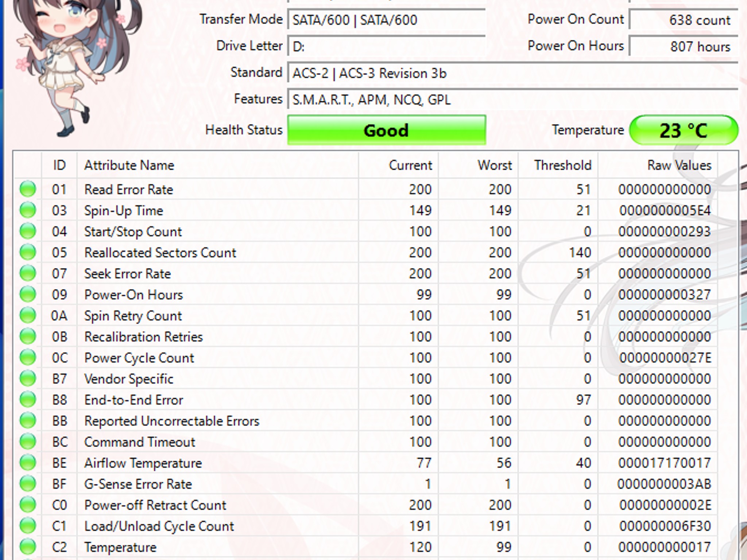Click status icon for Seek Error Rate

[28, 273]
